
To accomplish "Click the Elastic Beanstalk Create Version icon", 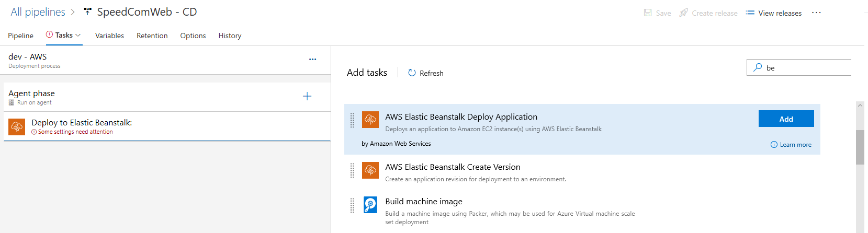I will pos(370,170).
